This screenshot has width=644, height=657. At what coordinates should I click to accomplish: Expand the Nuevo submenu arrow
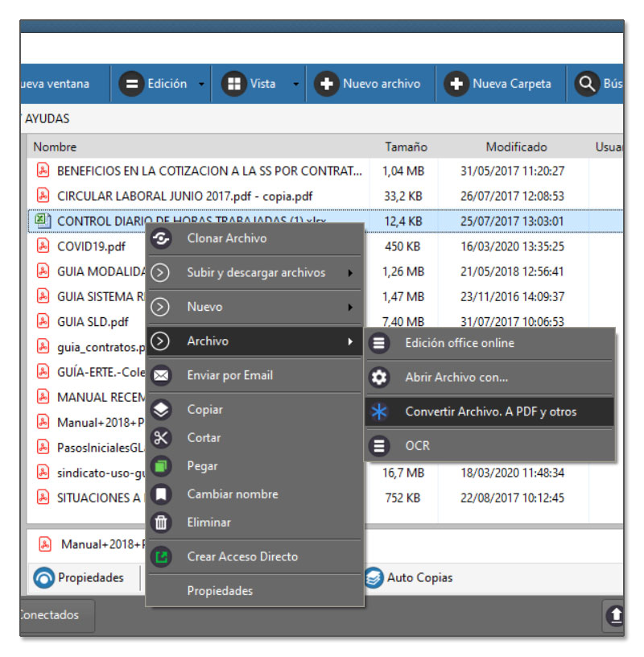pos(350,307)
